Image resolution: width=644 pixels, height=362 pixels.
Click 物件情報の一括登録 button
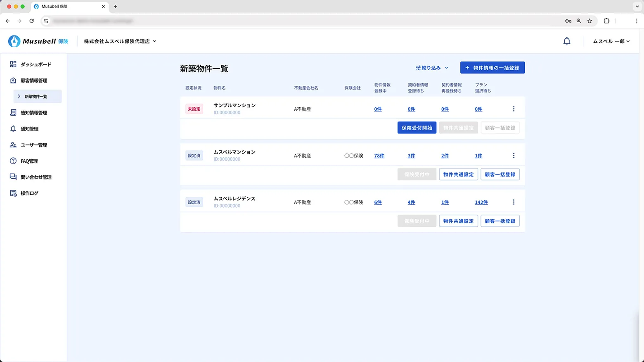[x=492, y=67]
